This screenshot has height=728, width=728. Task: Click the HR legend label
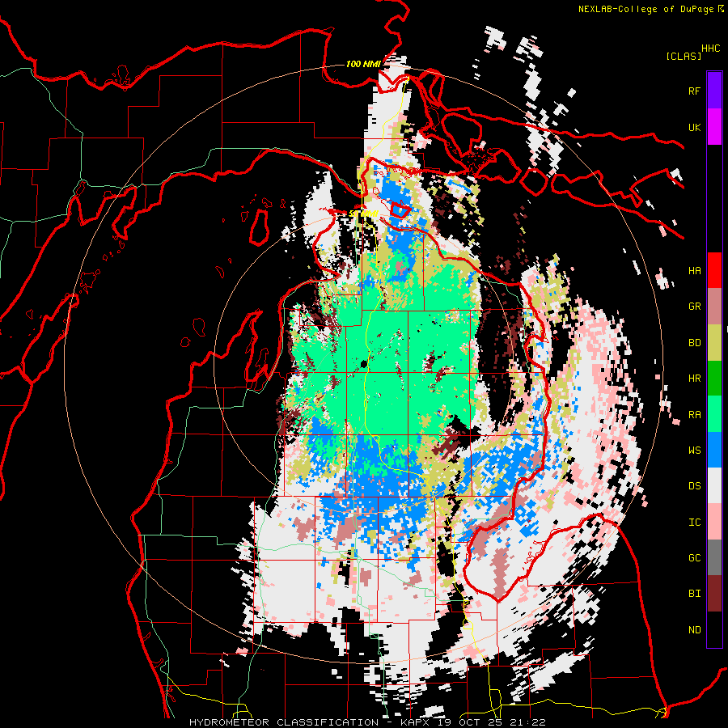[x=694, y=379]
